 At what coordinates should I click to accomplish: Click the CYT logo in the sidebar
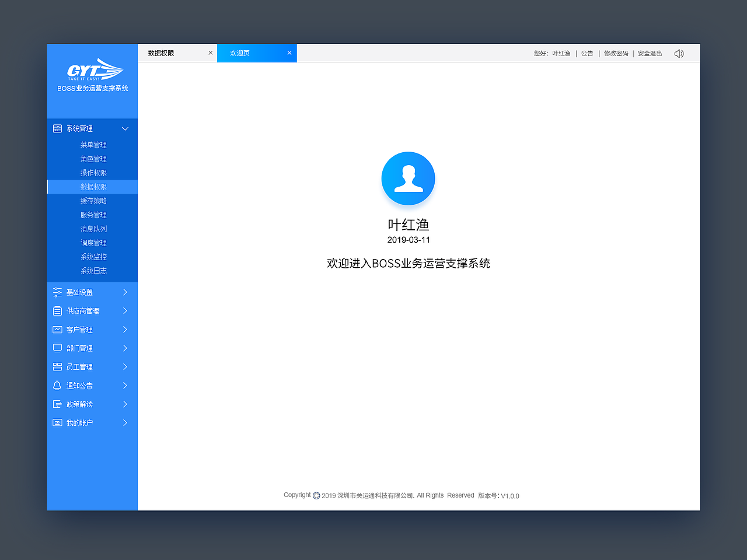coord(92,71)
